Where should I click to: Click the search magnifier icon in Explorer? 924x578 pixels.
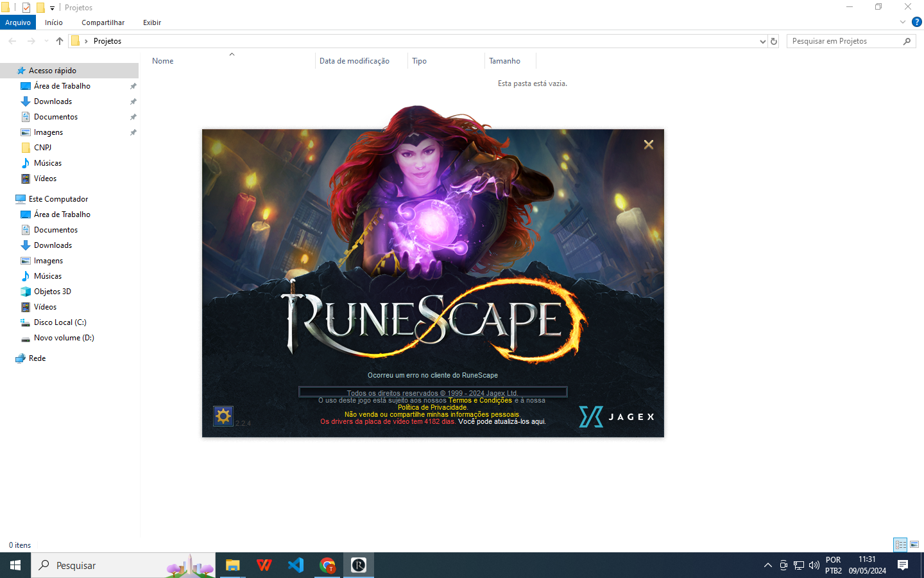pyautogui.click(x=907, y=41)
